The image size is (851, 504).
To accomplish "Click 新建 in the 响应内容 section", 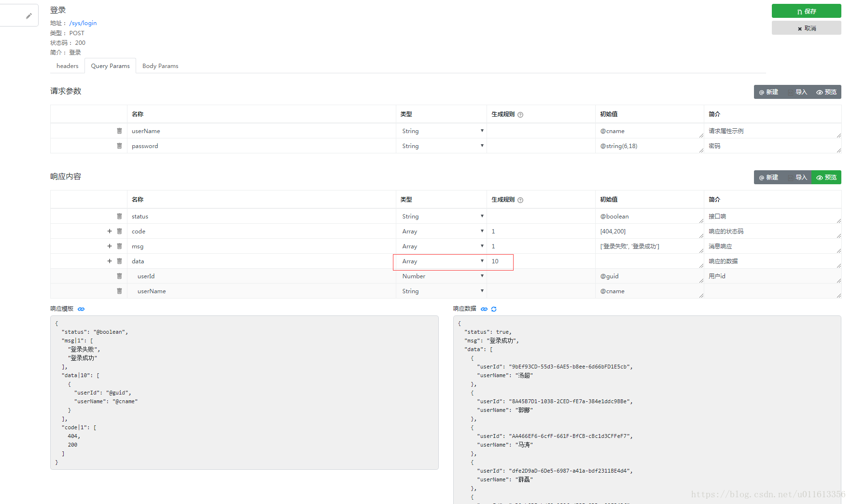I will pyautogui.click(x=768, y=177).
